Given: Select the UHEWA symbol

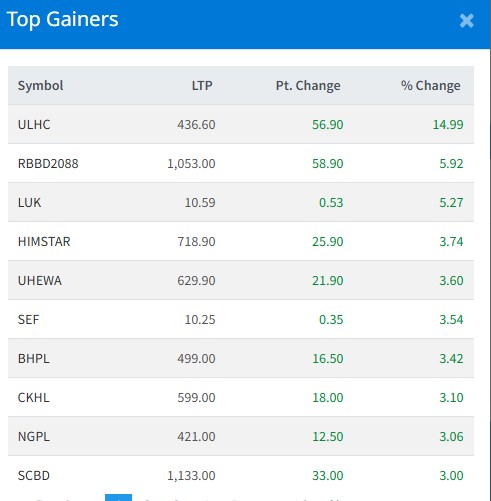Looking at the screenshot, I should coord(40,281).
